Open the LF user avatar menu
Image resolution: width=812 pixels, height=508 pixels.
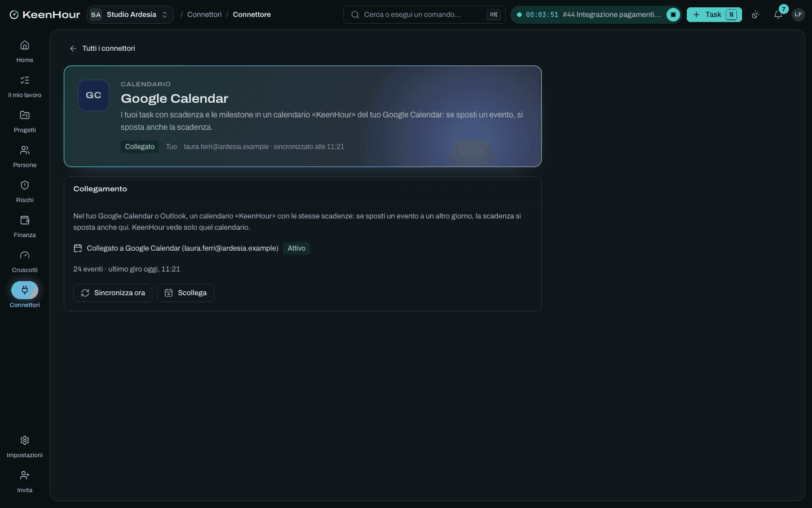pos(798,15)
